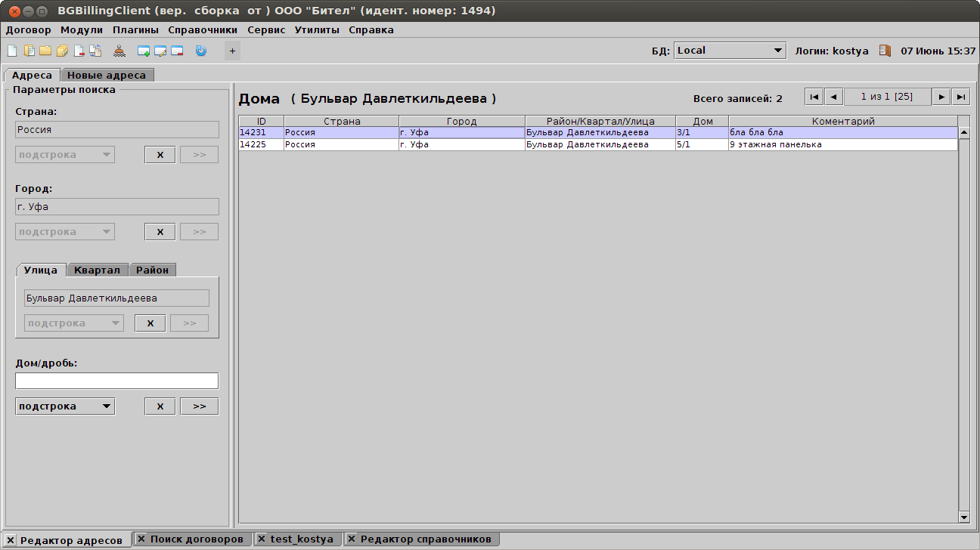Open the Справочники menu
Image resolution: width=980 pixels, height=550 pixels.
tap(201, 29)
